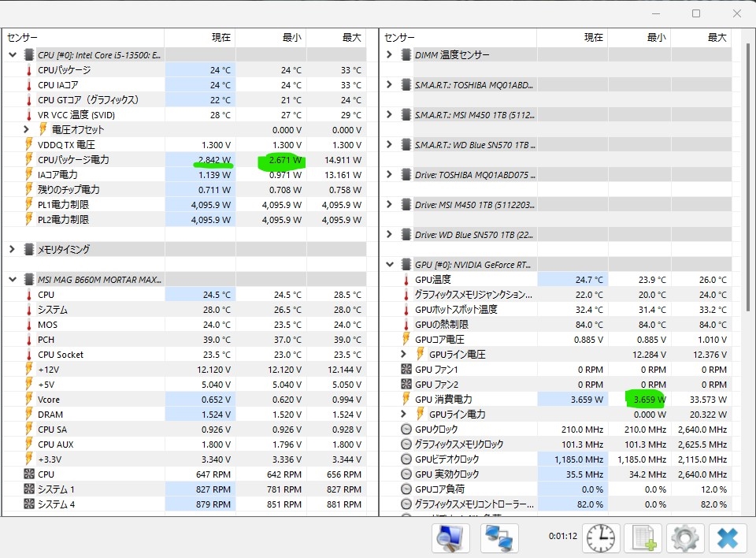Expand the DIMM 温度センサー group
The height and width of the screenshot is (558, 756).
coord(390,55)
